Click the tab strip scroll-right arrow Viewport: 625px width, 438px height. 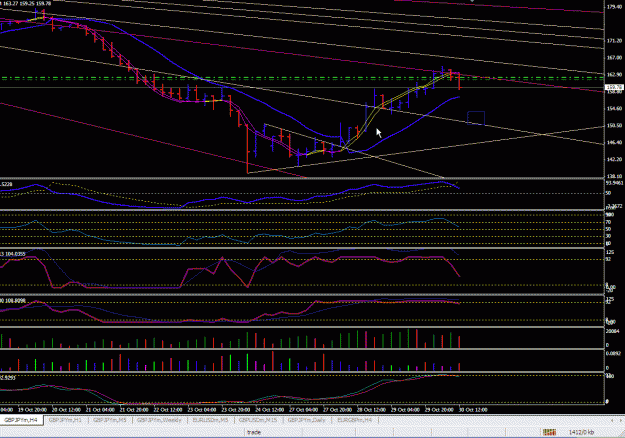621,420
